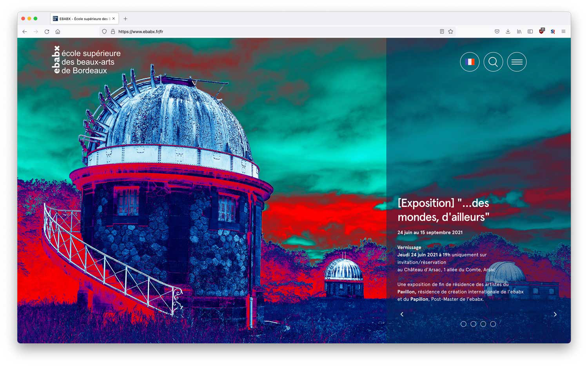This screenshot has height=366, width=588.
Task: Go to previous slide arrow
Action: tap(402, 314)
